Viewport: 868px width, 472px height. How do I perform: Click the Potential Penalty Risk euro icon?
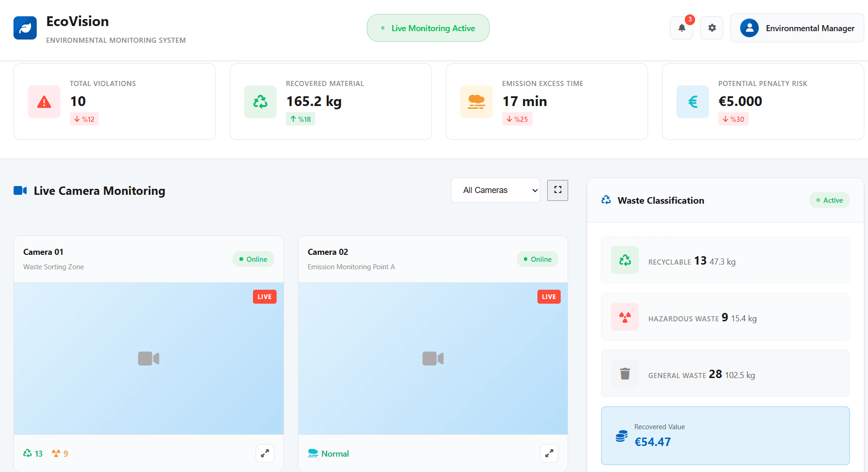[x=693, y=102]
